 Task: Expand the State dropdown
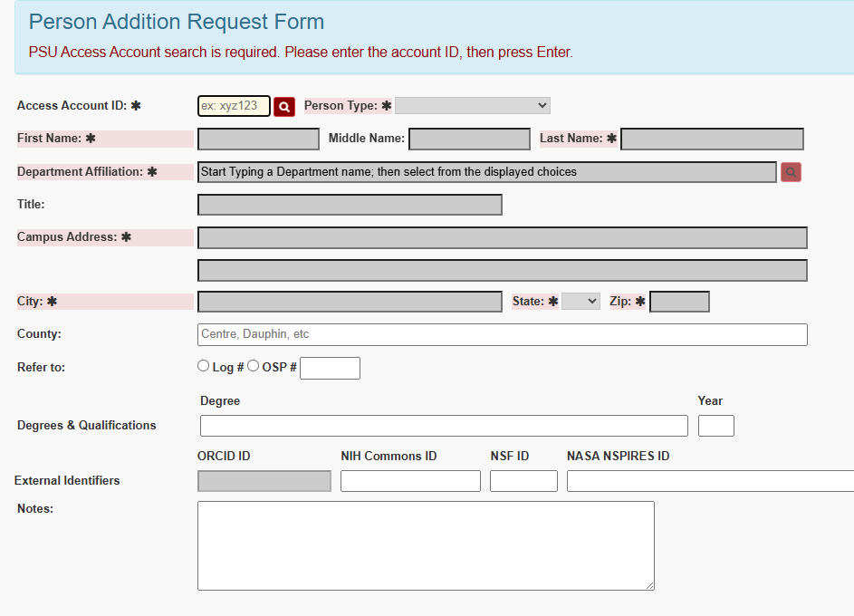581,302
